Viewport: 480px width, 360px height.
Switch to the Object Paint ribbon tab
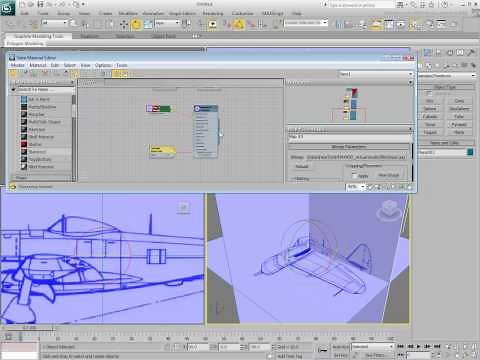pos(164,36)
